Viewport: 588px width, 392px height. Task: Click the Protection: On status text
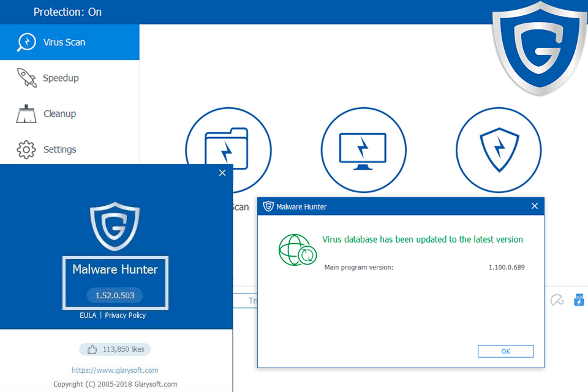tap(67, 12)
